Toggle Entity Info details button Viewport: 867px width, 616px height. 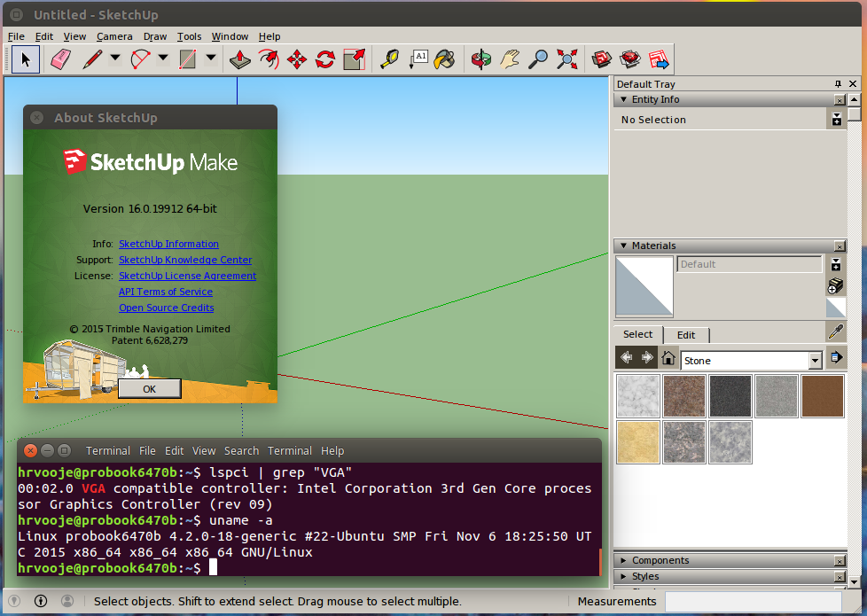point(837,119)
